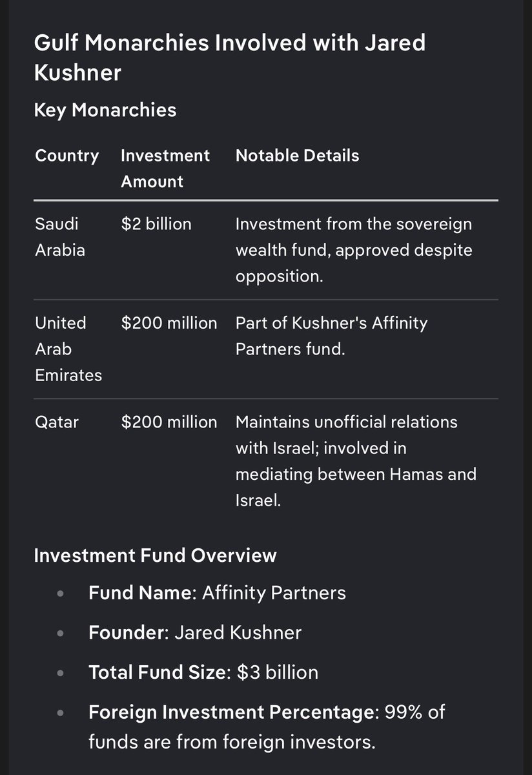The image size is (532, 775).
Task: Select the 'Fund Name' list item
Action: coord(217,593)
